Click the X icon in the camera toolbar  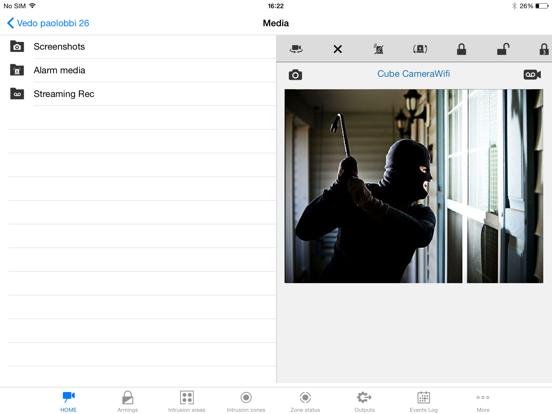[338, 49]
